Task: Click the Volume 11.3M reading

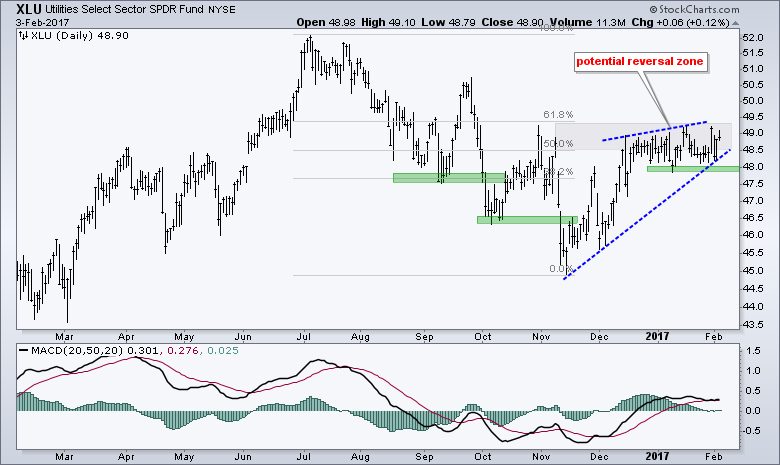Action: (x=586, y=22)
